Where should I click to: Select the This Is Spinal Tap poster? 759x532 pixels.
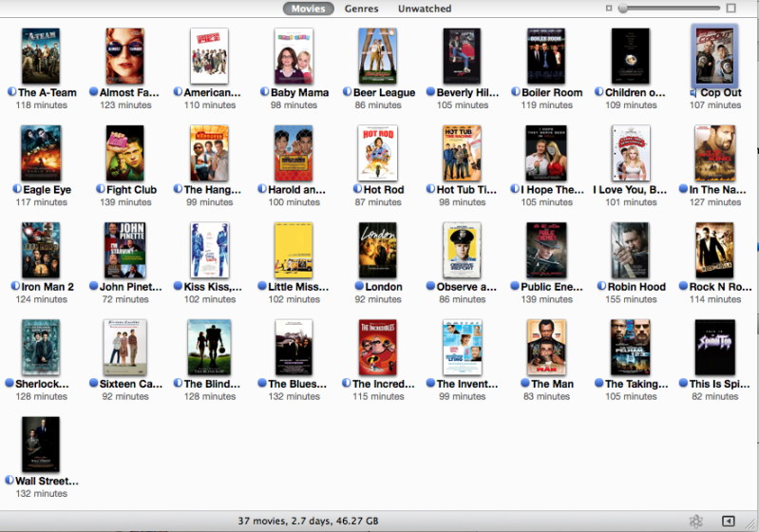(x=715, y=348)
